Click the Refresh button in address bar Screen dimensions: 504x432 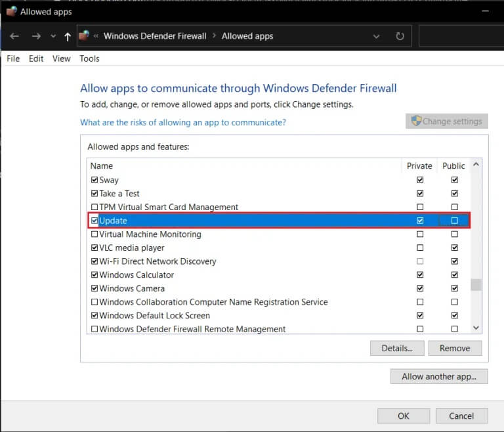400,36
